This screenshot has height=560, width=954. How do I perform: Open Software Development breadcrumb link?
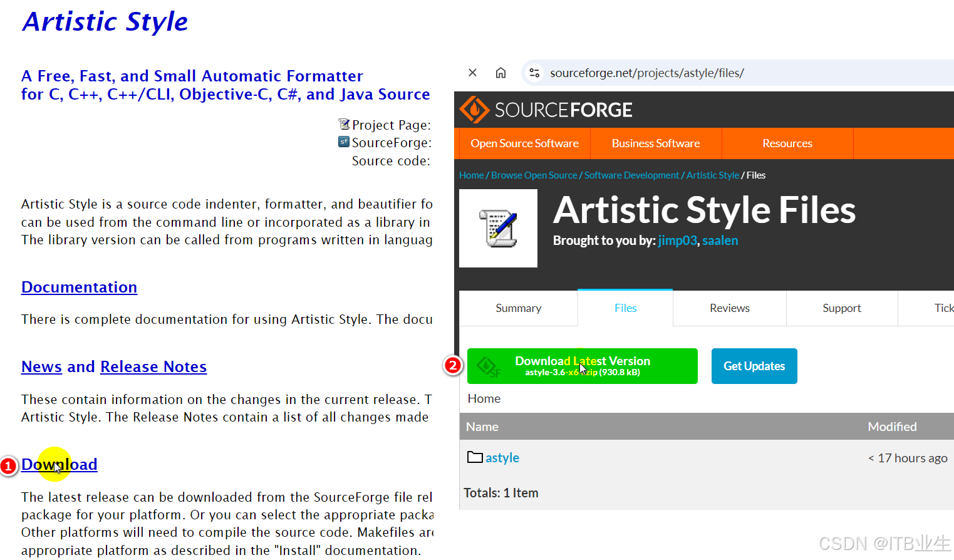point(631,175)
